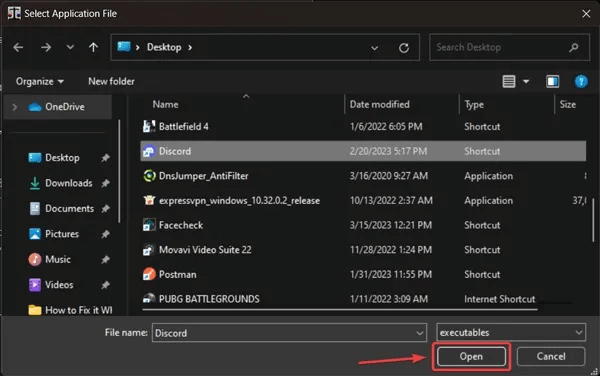600x376 pixels.
Task: Select the Battlefield 4 shortcut
Action: tap(363, 127)
